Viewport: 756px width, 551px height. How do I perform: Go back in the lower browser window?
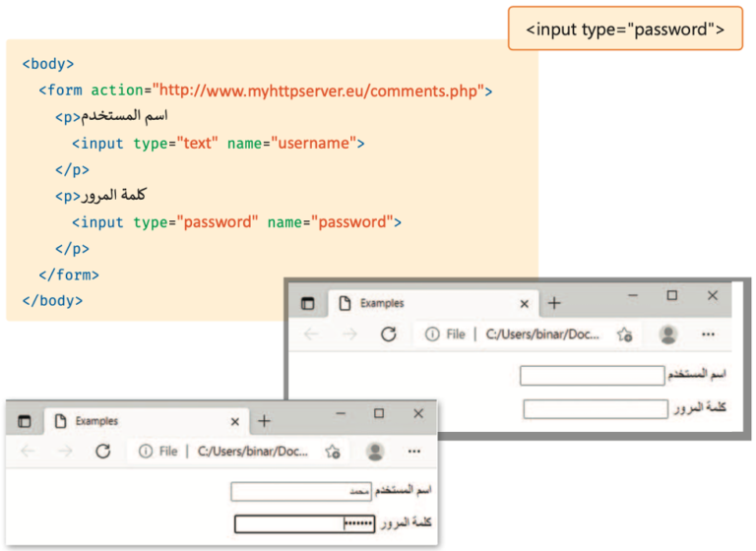(28, 451)
